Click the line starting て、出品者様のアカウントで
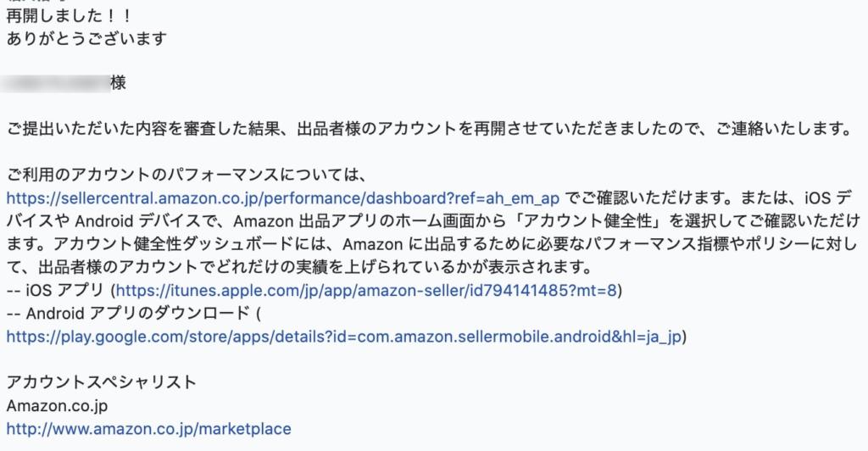Image resolution: width=868 pixels, height=451 pixels. tap(299, 267)
